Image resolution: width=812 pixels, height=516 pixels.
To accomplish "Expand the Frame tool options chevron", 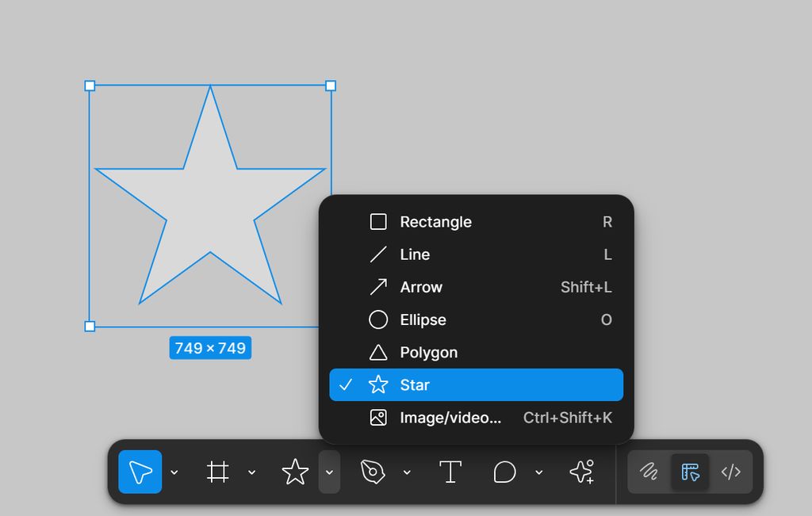I will 252,472.
